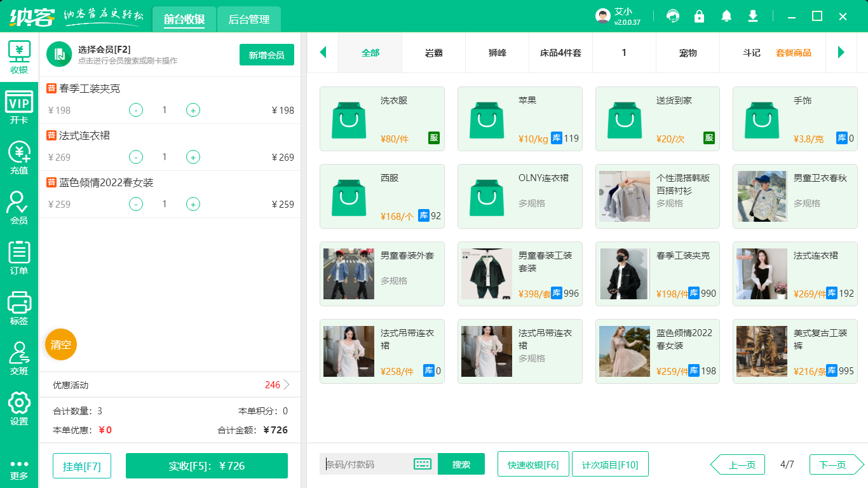This screenshot has height=488, width=868.
Task: Click the 快速收银[F6] button
Action: pos(533,464)
